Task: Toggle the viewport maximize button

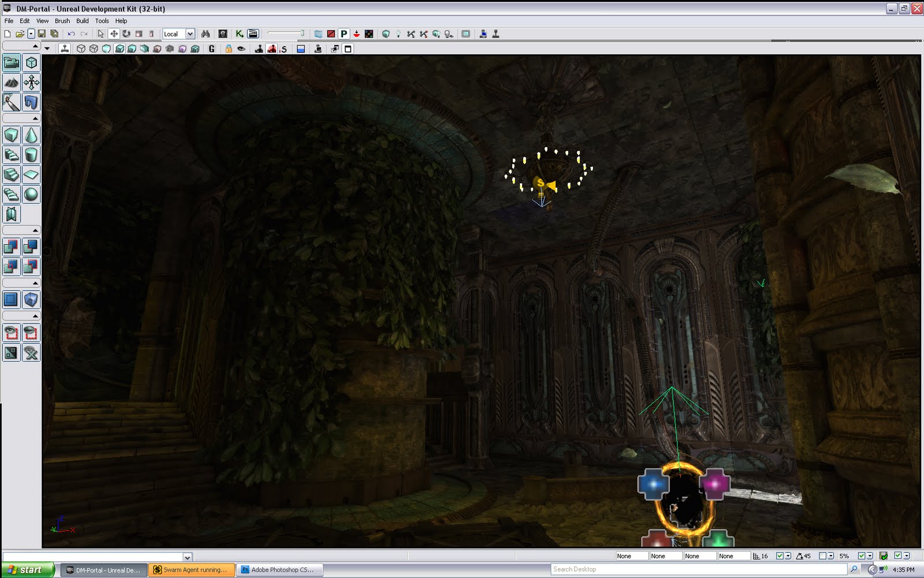Action: 348,49
